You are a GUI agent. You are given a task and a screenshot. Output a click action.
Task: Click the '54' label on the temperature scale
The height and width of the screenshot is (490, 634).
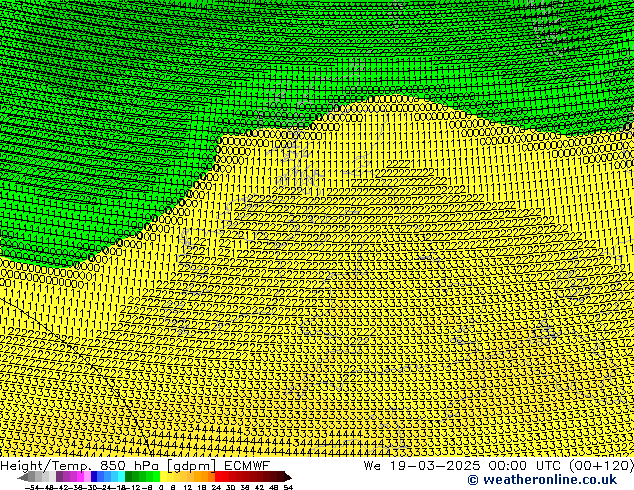[x=288, y=487]
